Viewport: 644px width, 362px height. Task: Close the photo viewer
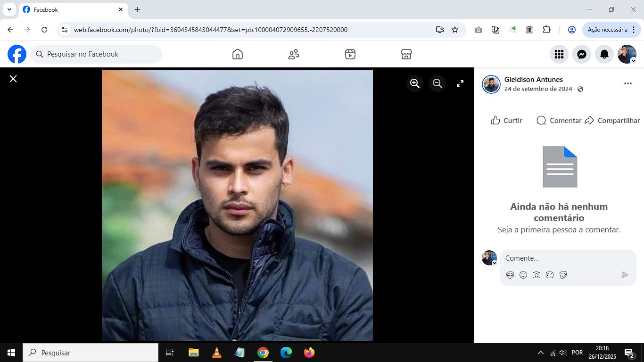13,79
